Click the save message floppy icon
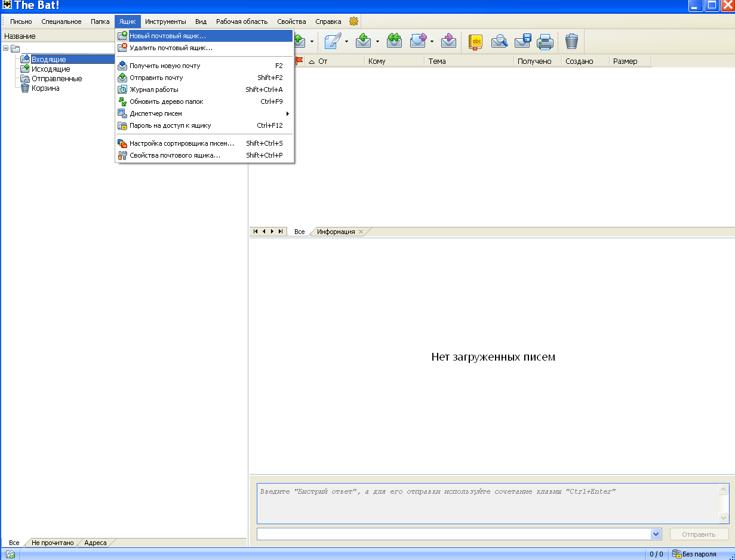 [x=522, y=41]
